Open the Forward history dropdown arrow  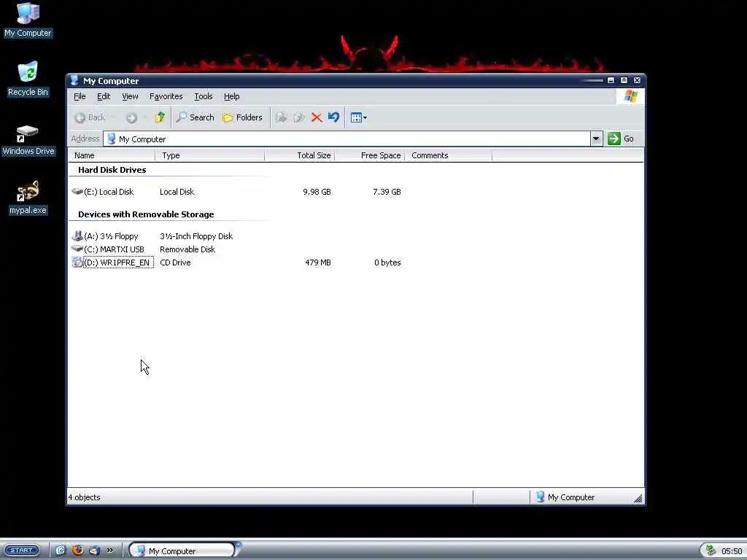click(x=144, y=117)
